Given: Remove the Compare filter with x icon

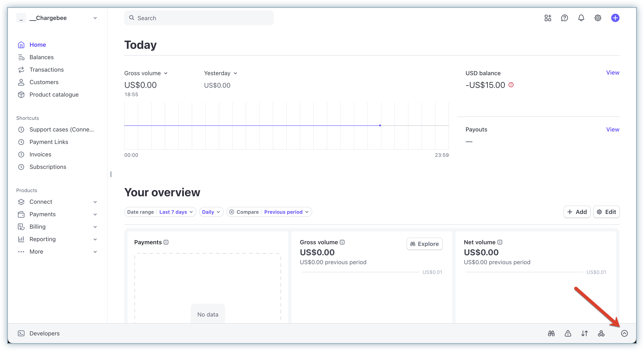Looking at the screenshot, I should [x=232, y=212].
